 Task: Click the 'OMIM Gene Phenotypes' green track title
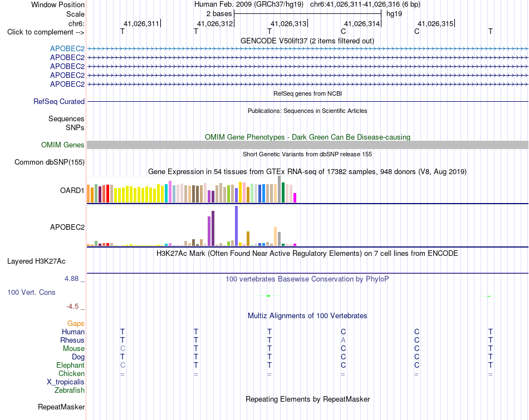pos(307,137)
